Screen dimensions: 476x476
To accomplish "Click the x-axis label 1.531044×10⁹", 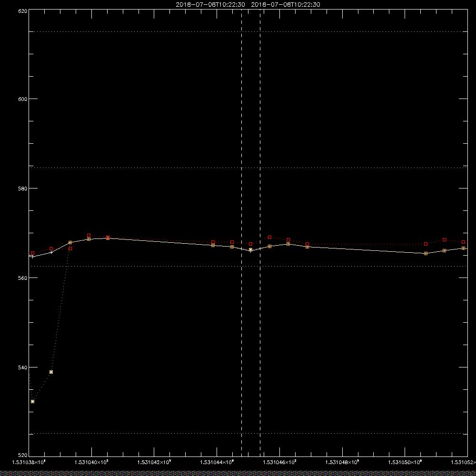I will (x=217, y=462).
